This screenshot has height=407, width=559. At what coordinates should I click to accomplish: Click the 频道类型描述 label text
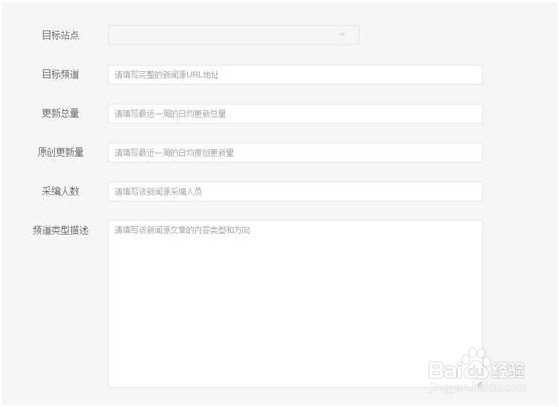coord(61,230)
